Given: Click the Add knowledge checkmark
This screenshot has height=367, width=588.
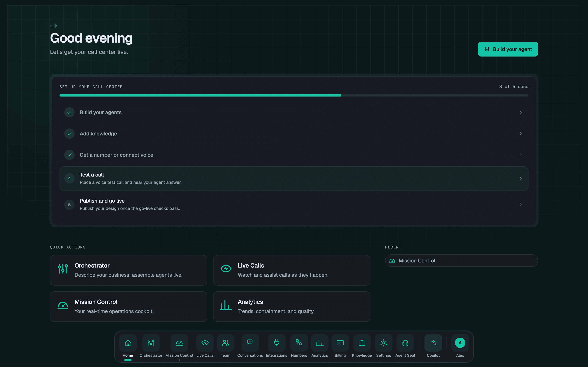Looking at the screenshot, I should click(69, 134).
